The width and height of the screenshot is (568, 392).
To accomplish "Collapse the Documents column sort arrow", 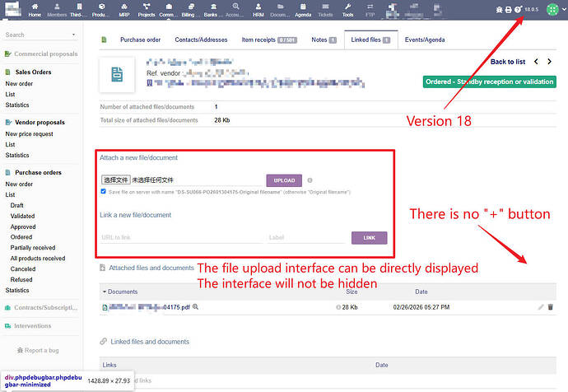I will tap(105, 292).
